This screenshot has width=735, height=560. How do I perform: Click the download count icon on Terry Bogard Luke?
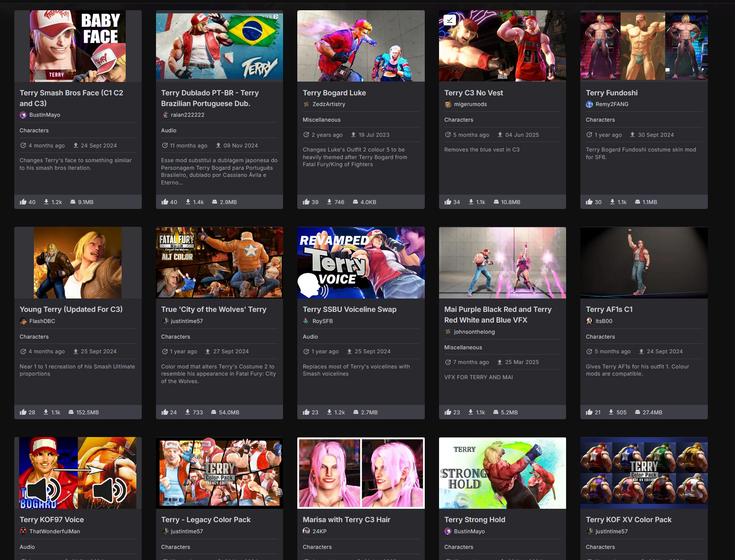point(329,202)
